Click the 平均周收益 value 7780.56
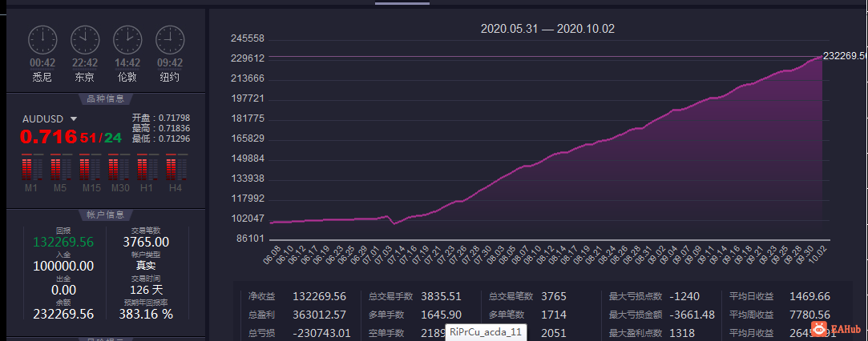Image resolution: width=868 pixels, height=341 pixels. [x=809, y=315]
